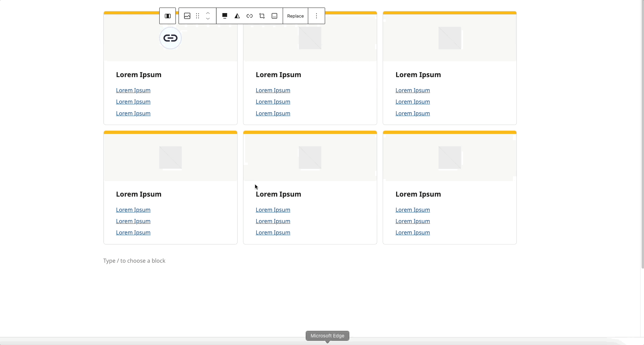The width and height of the screenshot is (644, 345).
Task: Select the placeholder image in top-right card
Action: click(x=450, y=38)
